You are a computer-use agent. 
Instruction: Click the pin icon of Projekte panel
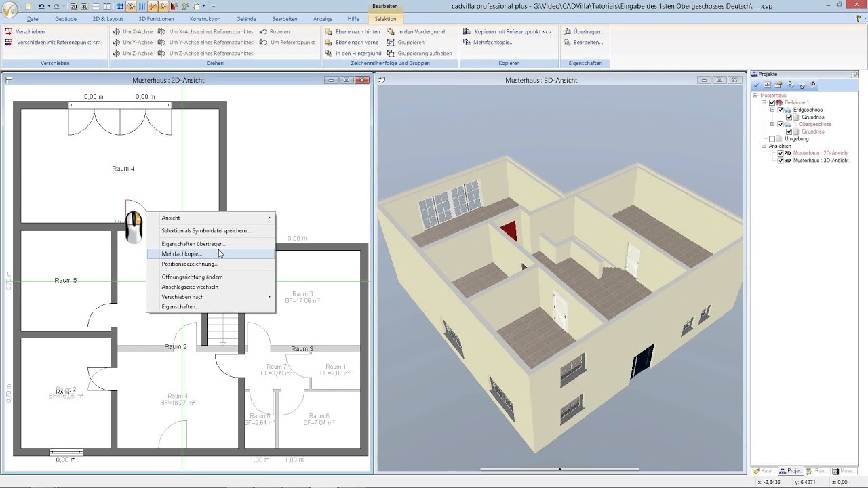(854, 74)
